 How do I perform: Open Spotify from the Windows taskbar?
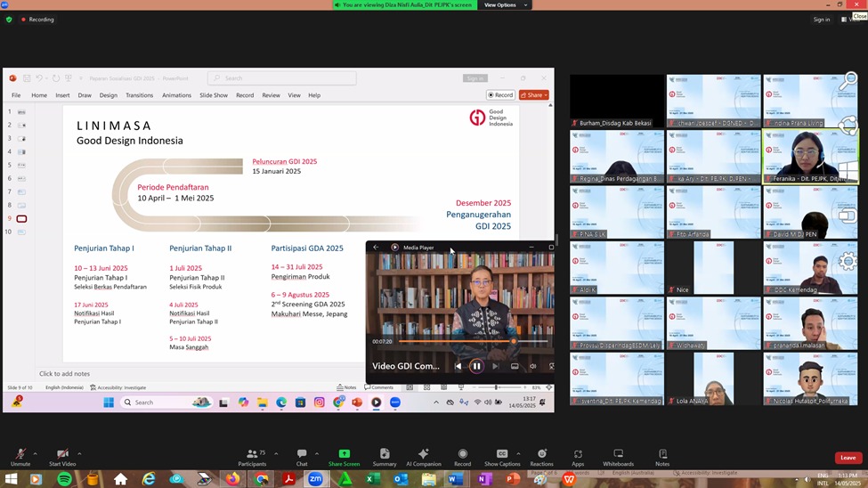coord(65,479)
